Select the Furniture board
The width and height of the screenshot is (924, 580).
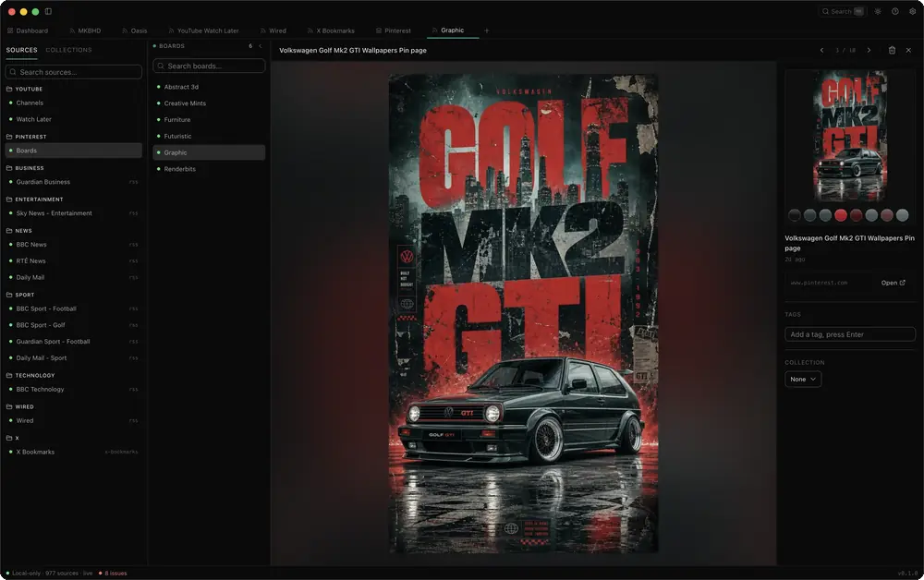(209, 119)
